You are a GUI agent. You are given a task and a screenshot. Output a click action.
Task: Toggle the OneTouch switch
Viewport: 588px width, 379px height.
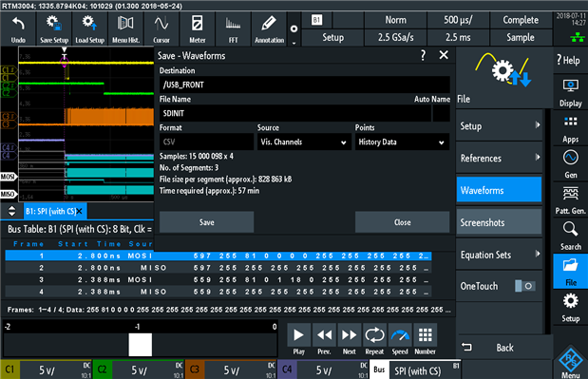point(524,286)
